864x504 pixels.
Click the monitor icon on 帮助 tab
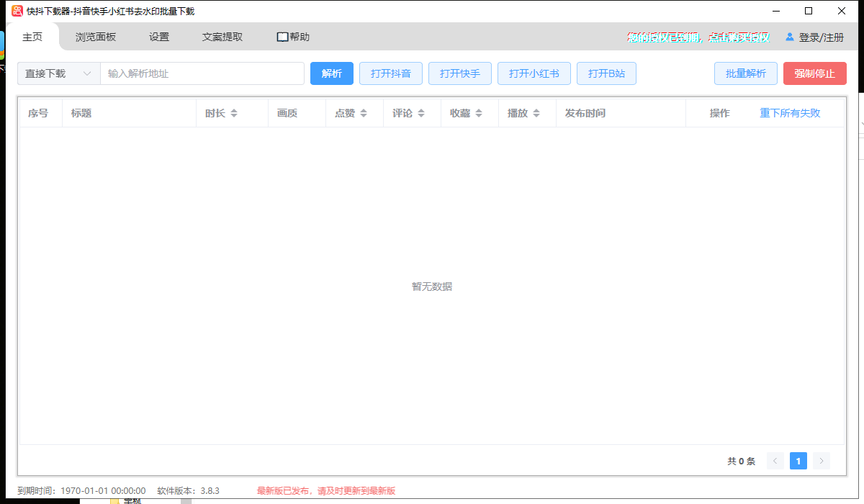tap(282, 37)
